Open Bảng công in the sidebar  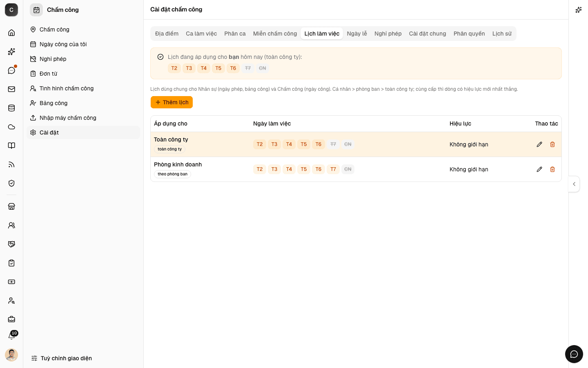83,103
